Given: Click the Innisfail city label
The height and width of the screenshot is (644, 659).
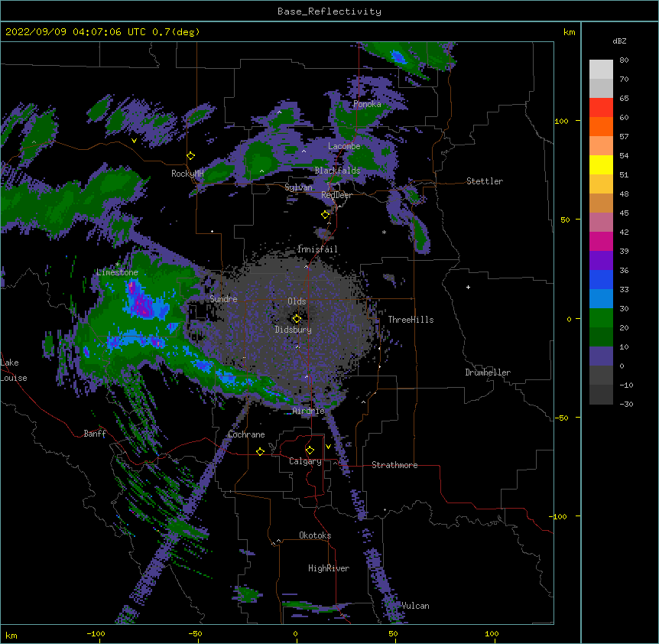Looking at the screenshot, I should [x=317, y=249].
